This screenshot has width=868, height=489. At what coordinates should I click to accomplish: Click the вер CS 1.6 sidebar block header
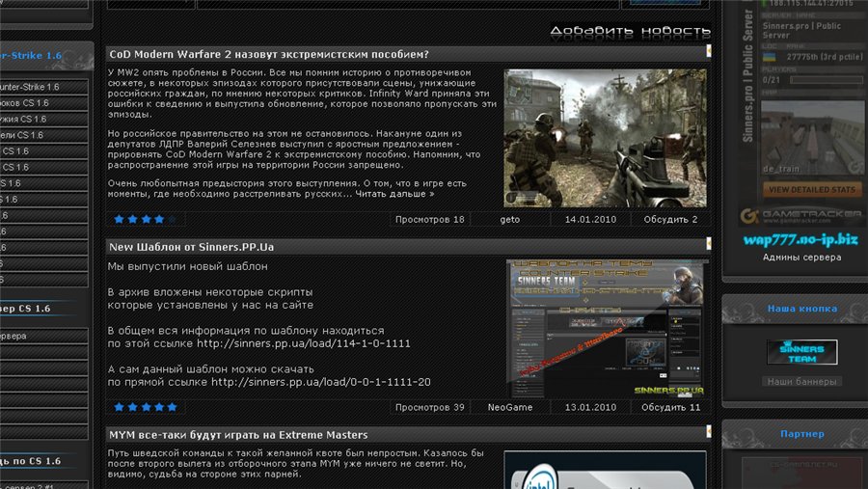point(25,309)
